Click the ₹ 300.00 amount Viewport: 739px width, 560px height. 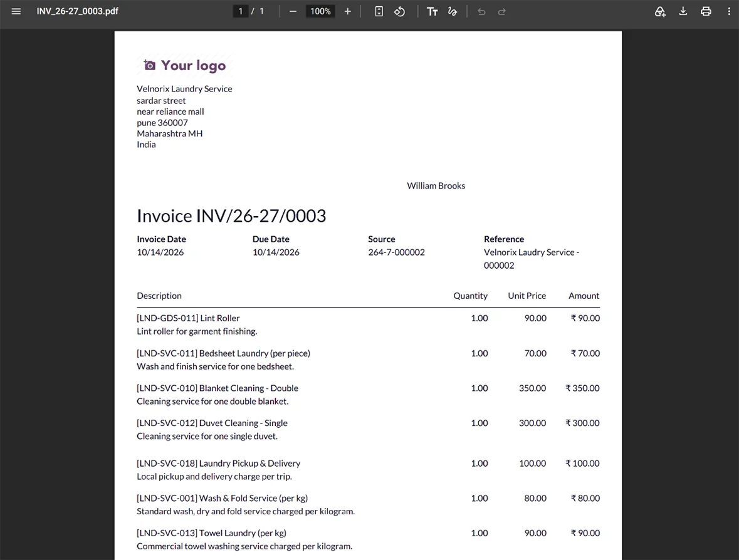(582, 423)
